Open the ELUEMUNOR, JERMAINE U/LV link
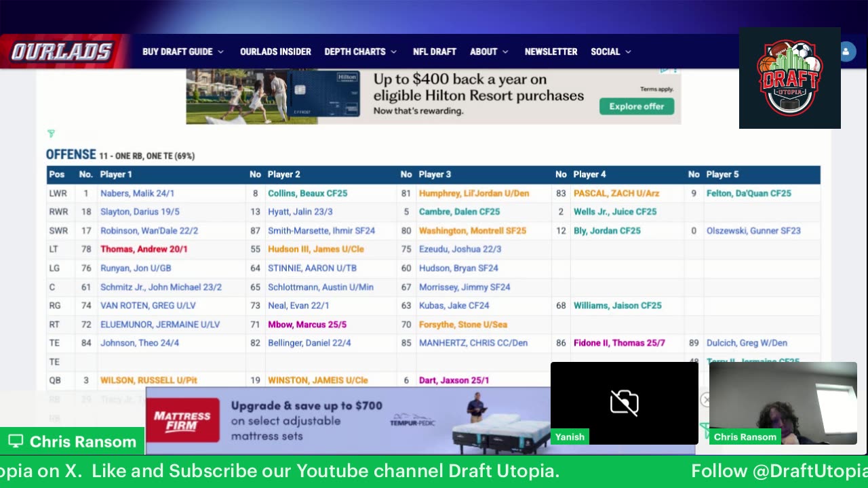This screenshot has height=488, width=868. [x=160, y=324]
